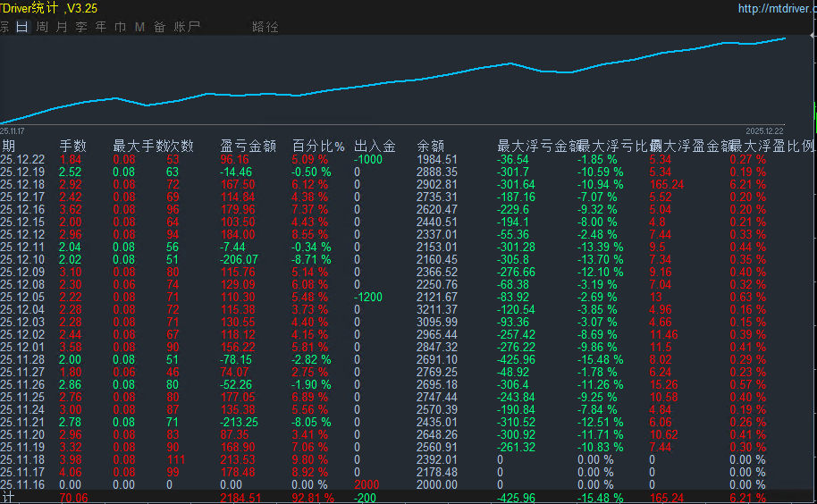Open the M tab
817x504 pixels.
139,27
